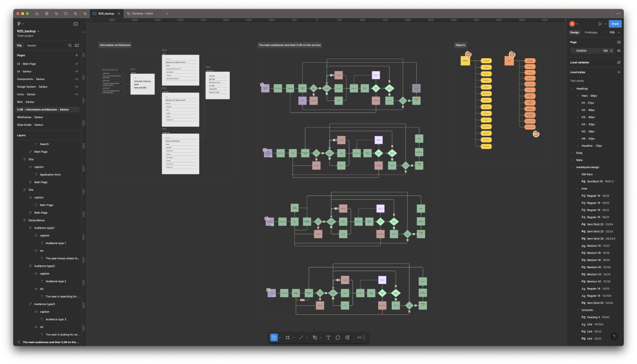Viewport: 637px width, 364px height.
Task: Open the Actions sparkle tool
Action: (x=347, y=337)
